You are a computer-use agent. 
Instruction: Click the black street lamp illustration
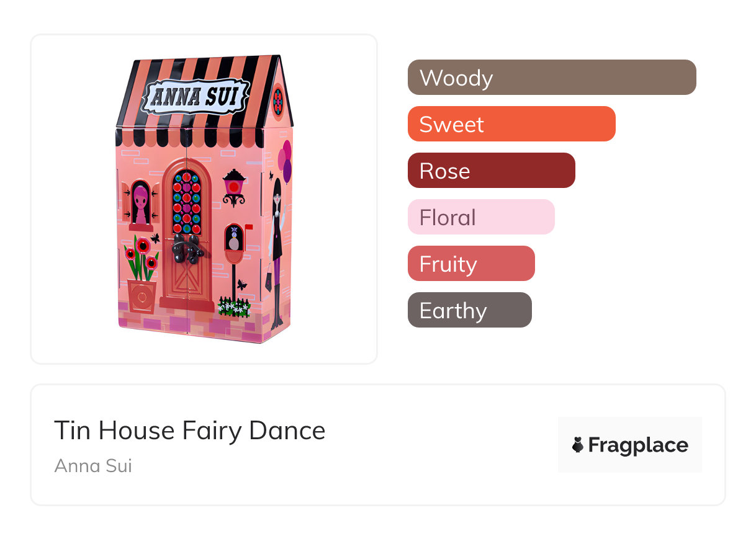[x=235, y=187]
